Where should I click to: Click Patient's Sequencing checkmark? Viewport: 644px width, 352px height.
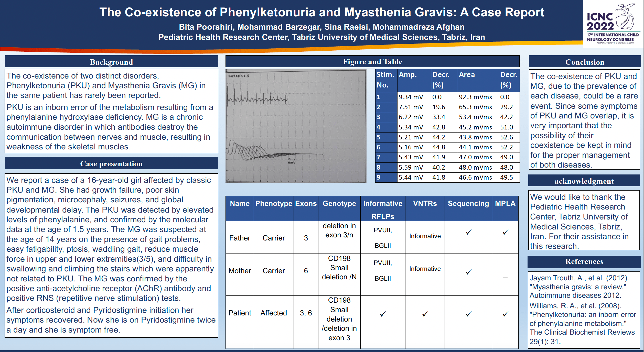click(x=468, y=314)
